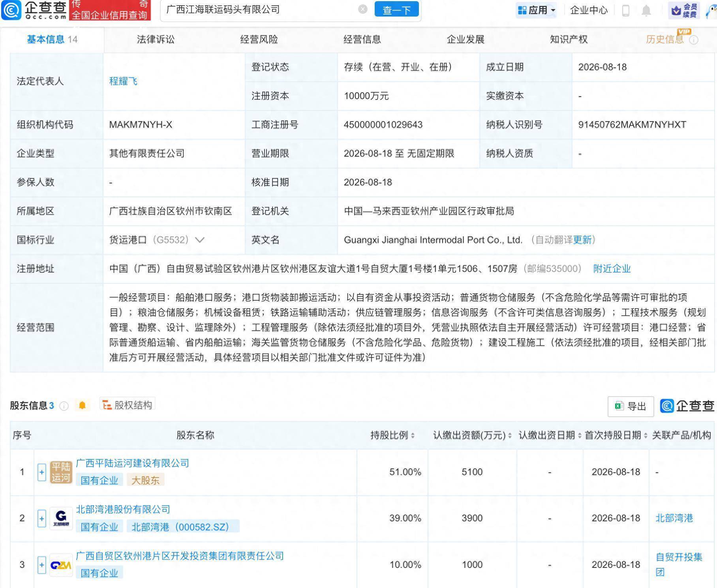Click the 广西平陆运河 shareholder logo
This screenshot has width=717, height=588.
[61, 472]
